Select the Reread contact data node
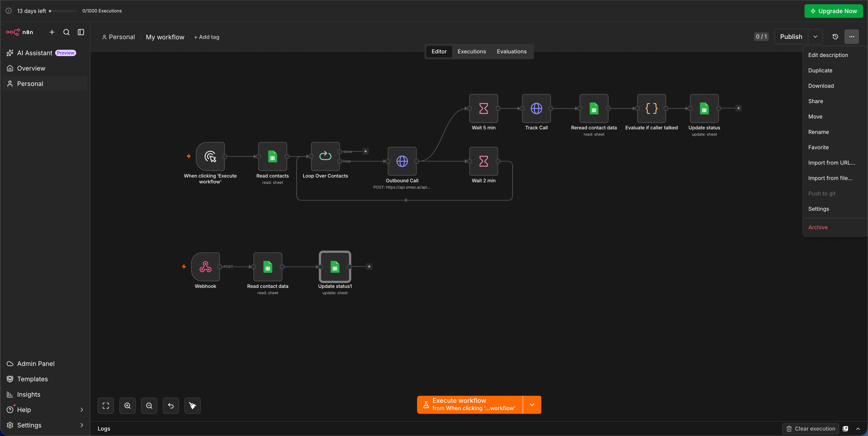 point(594,109)
